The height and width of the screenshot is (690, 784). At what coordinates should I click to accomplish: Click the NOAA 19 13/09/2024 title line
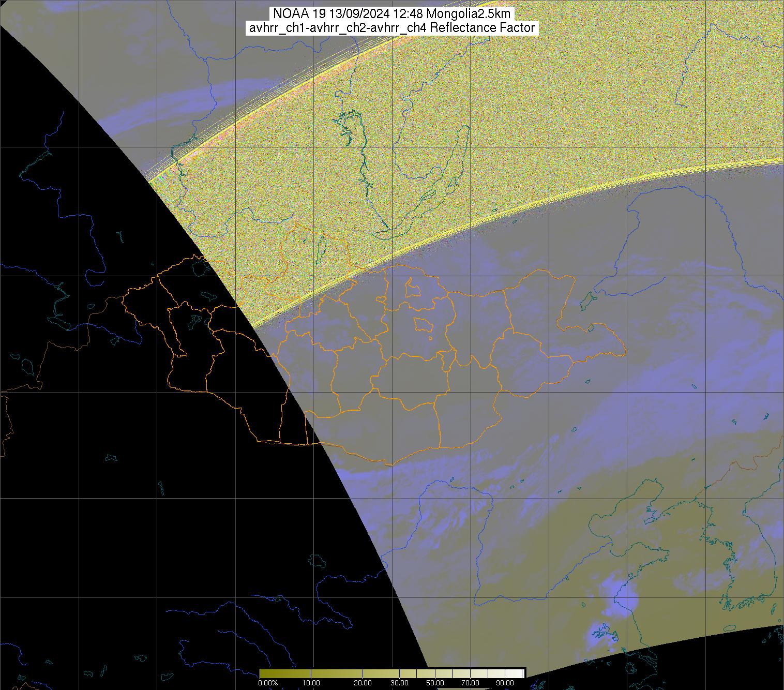tap(392, 14)
